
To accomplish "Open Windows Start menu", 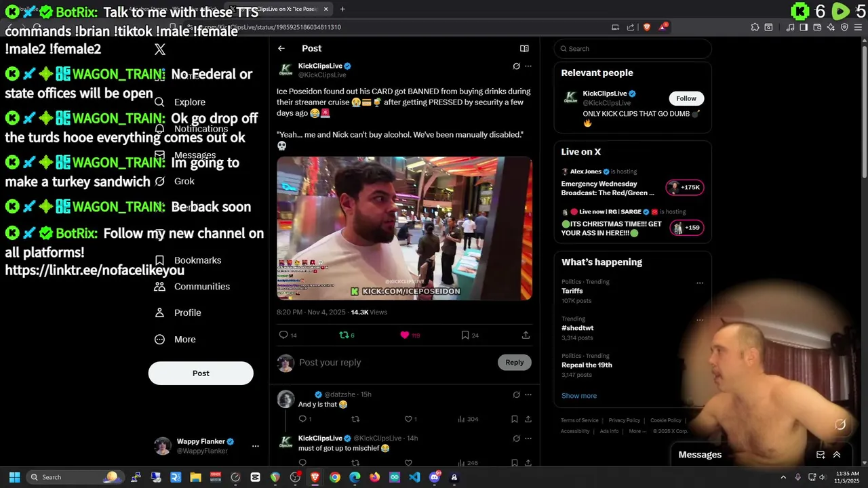I will click(x=14, y=477).
